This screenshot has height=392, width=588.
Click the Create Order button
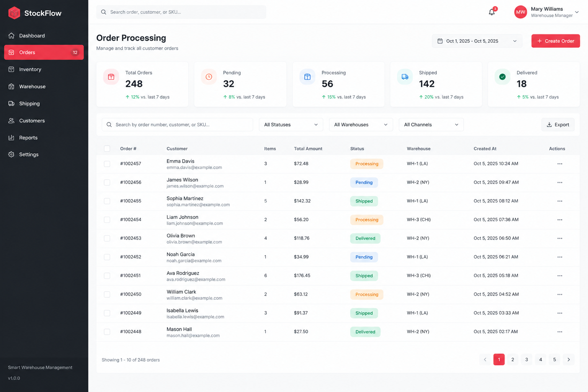tap(555, 41)
